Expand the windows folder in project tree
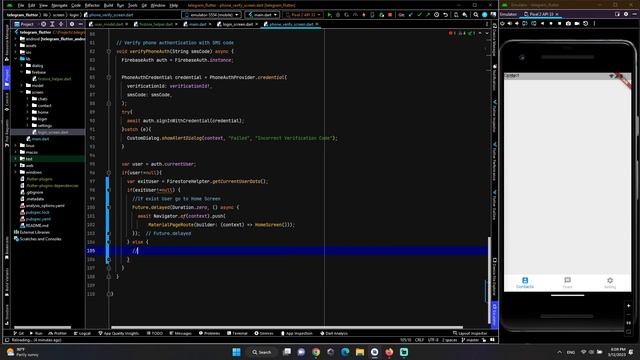640x360 pixels. coord(16,172)
